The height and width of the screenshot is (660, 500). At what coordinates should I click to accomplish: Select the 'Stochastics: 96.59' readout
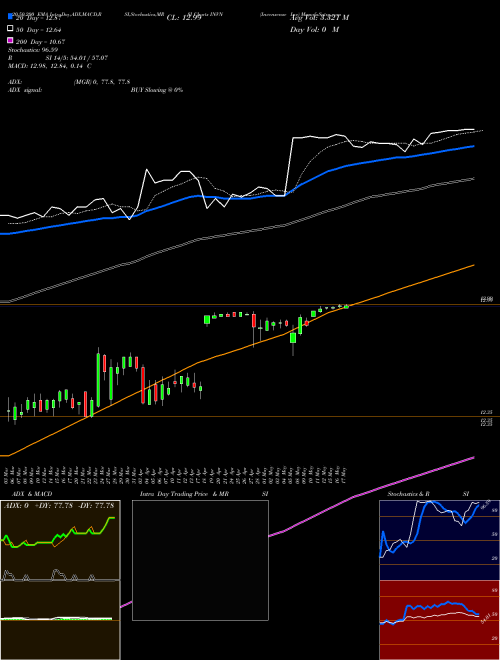coord(32,50)
